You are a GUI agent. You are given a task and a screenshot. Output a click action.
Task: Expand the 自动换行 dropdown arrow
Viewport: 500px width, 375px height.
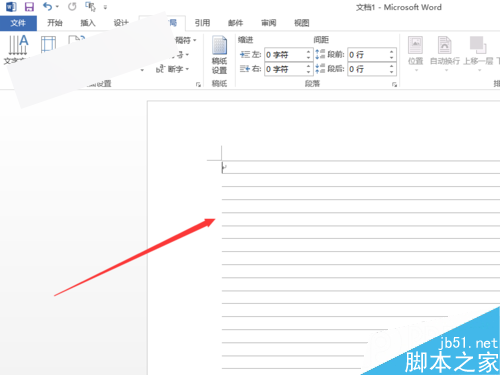click(446, 70)
